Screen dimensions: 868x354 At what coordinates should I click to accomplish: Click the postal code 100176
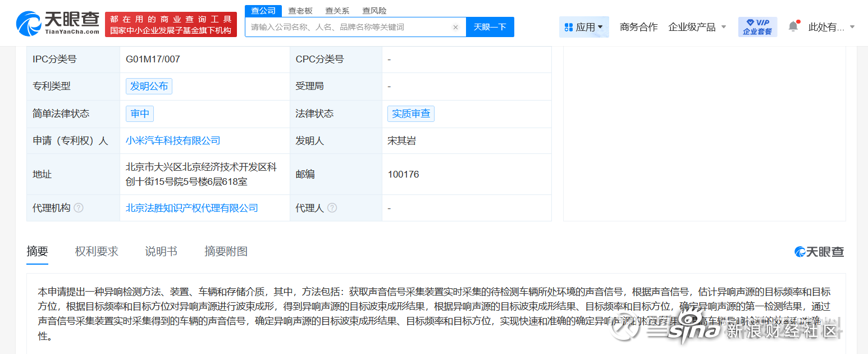pos(403,174)
